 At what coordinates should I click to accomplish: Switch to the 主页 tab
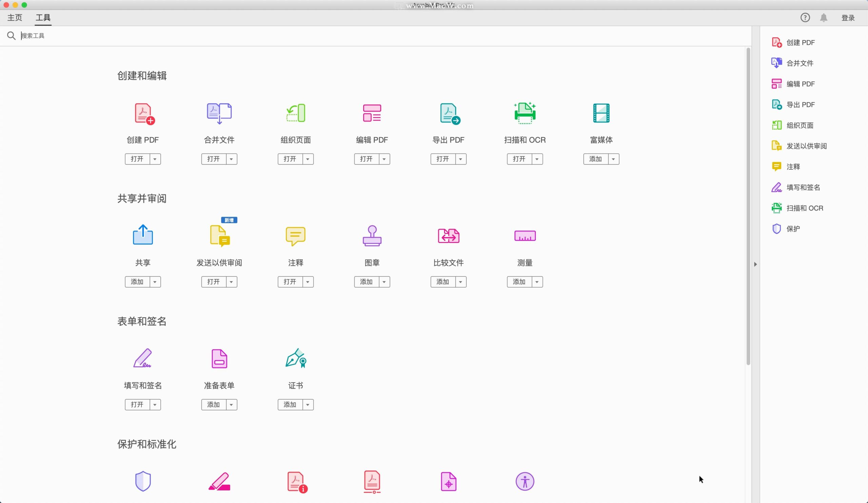15,17
